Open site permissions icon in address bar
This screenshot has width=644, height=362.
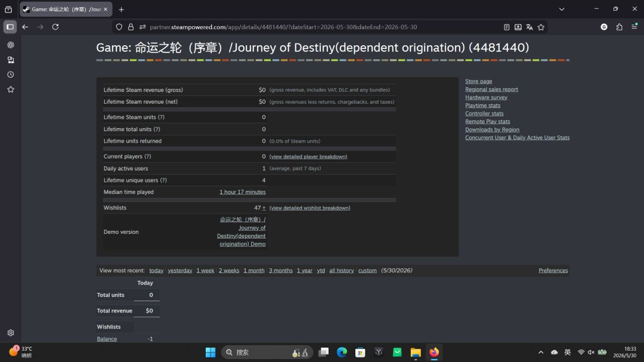click(x=143, y=27)
